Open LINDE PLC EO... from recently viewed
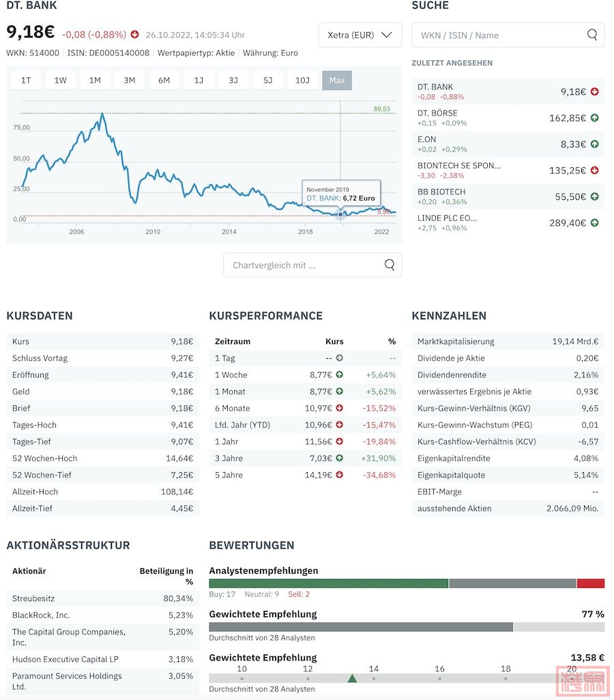This screenshot has width=614, height=700. (508, 223)
